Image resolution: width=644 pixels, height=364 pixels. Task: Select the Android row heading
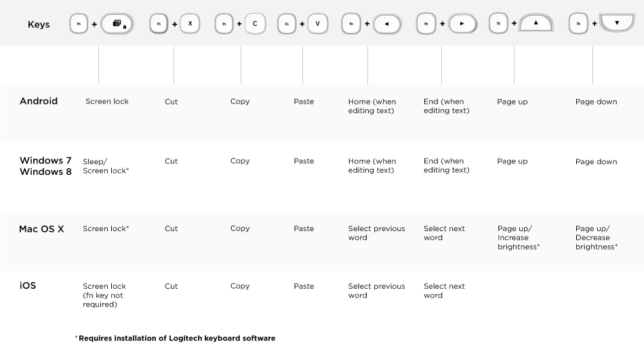click(39, 101)
